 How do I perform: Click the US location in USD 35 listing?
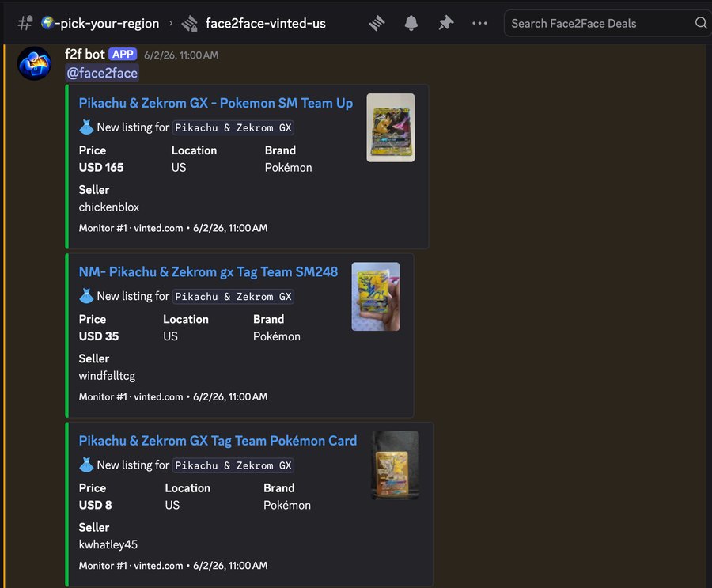pyautogui.click(x=170, y=336)
